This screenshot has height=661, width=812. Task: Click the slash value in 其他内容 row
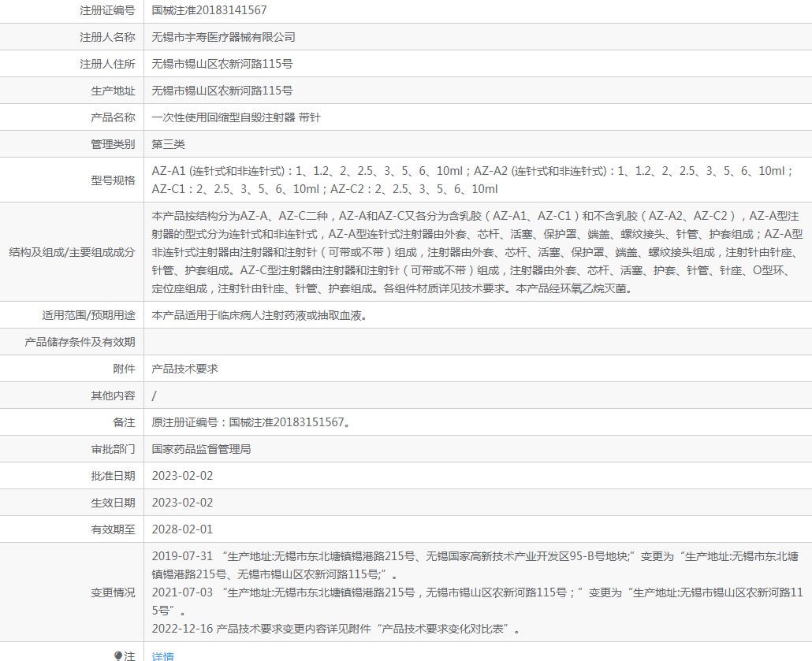tap(154, 396)
